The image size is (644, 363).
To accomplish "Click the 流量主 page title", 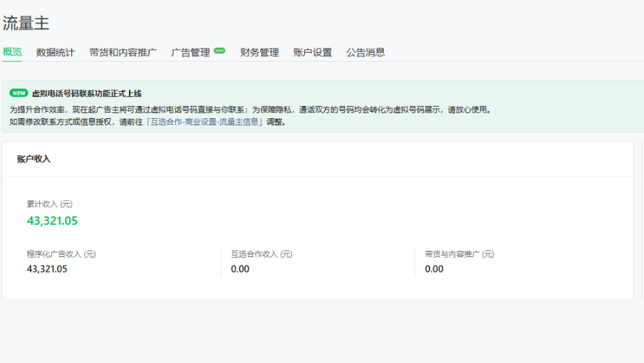I will tap(26, 23).
